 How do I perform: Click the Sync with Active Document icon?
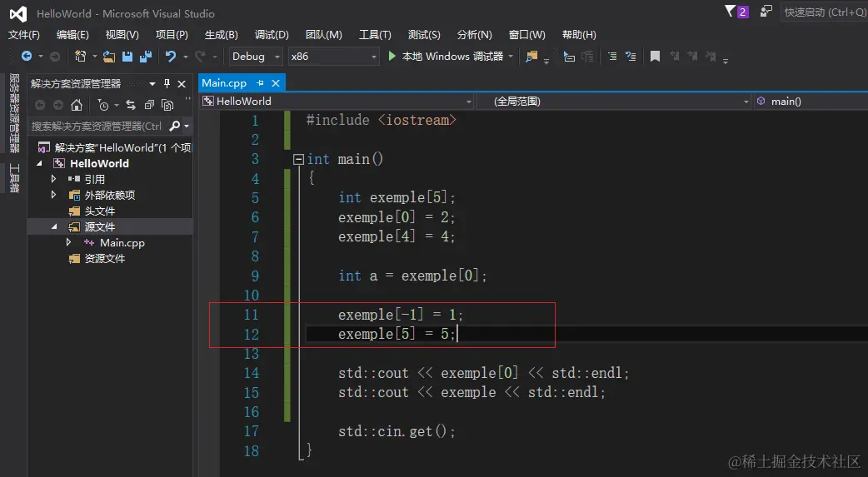pyautogui.click(x=131, y=105)
